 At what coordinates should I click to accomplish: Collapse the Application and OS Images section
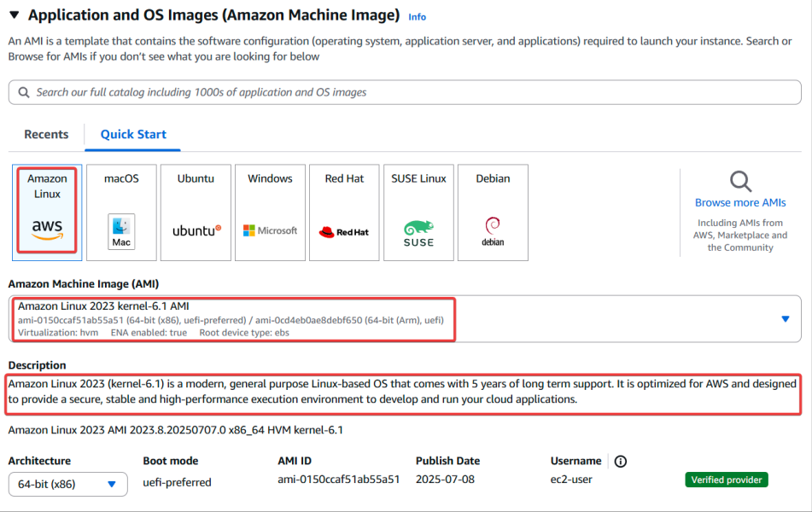15,15
